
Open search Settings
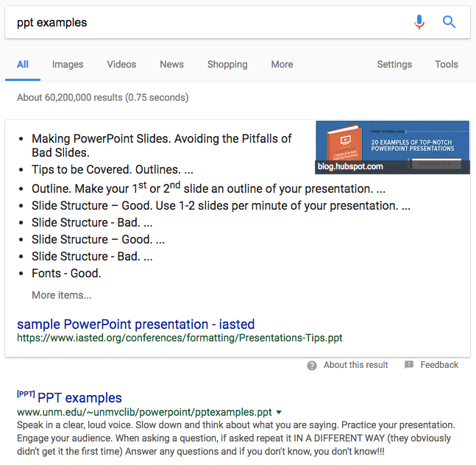click(x=394, y=64)
